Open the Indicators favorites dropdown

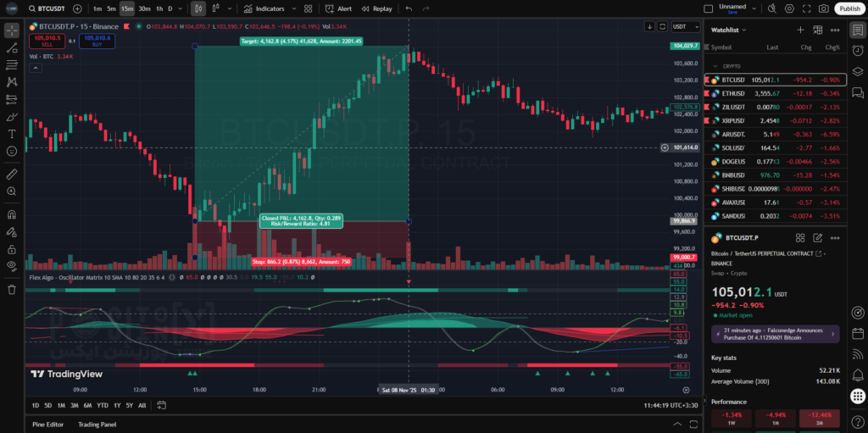click(294, 8)
